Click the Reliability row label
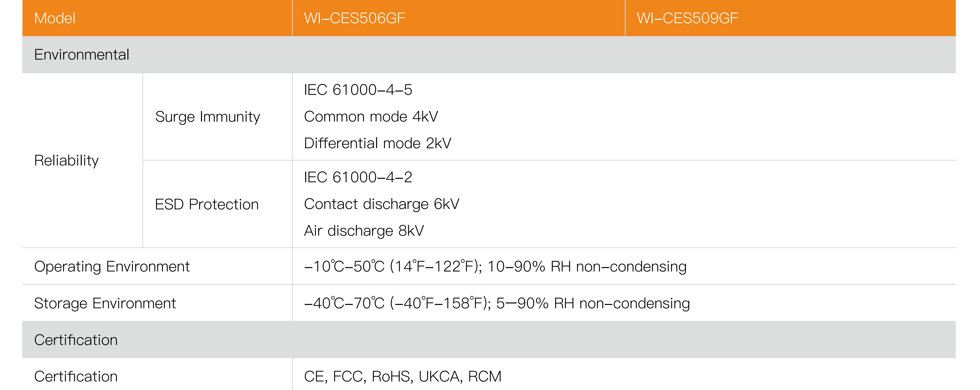This screenshot has height=390, width=980. click(67, 160)
